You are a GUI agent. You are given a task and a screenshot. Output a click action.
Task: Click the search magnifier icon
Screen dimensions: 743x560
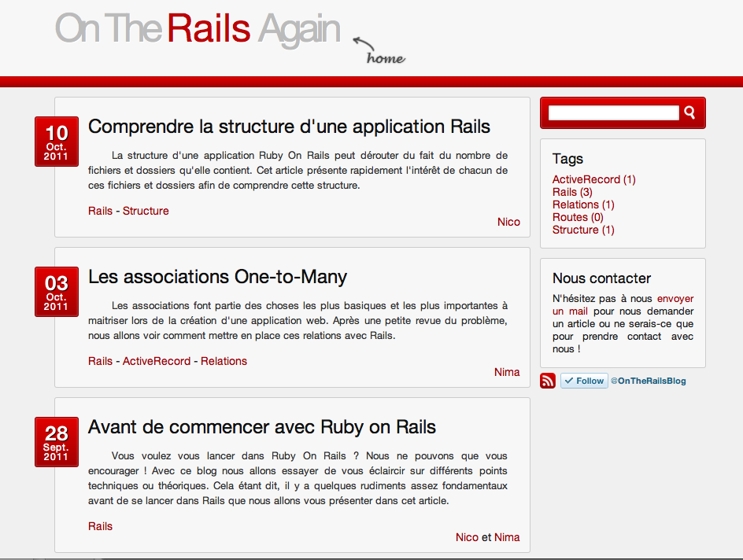click(689, 112)
